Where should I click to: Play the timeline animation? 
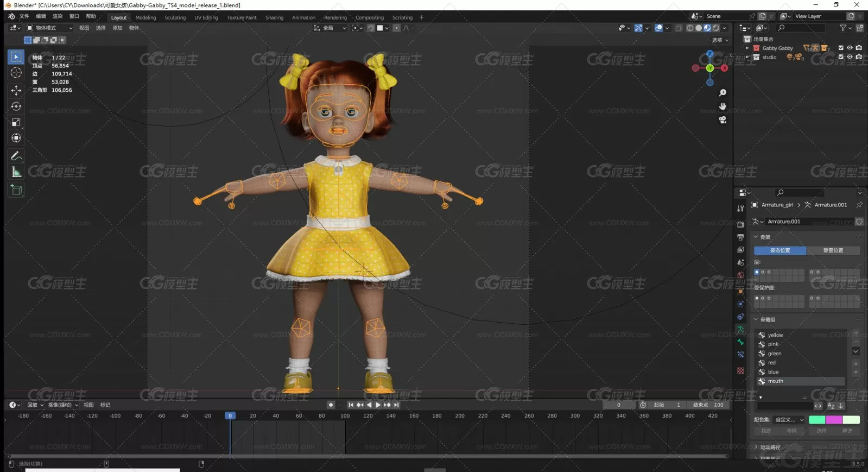378,405
